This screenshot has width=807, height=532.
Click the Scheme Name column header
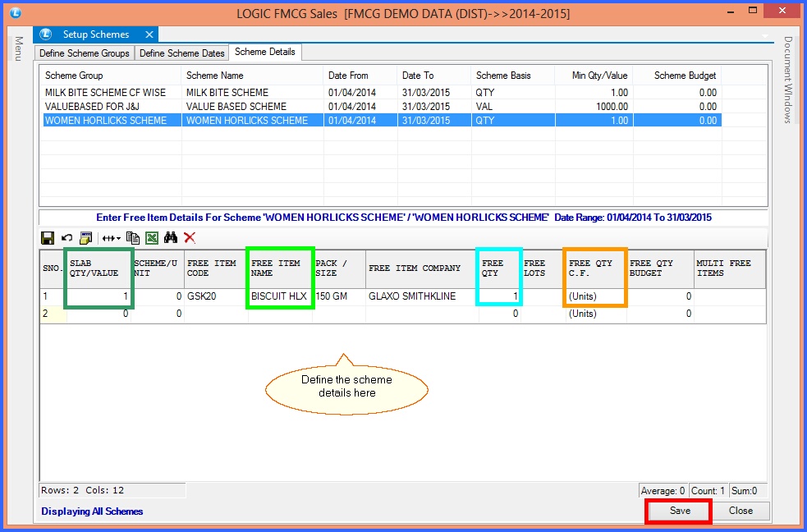pos(252,76)
